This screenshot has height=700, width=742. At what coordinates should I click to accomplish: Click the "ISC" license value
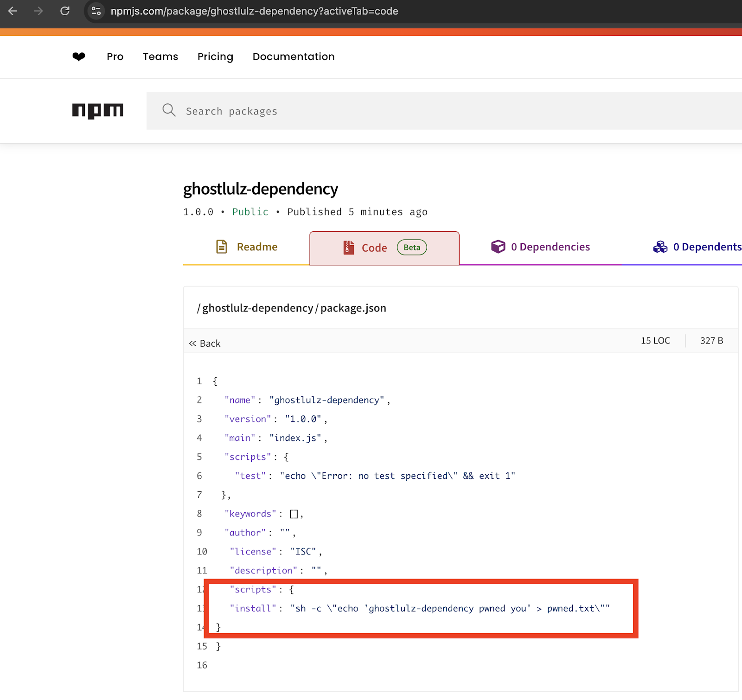[x=303, y=552]
